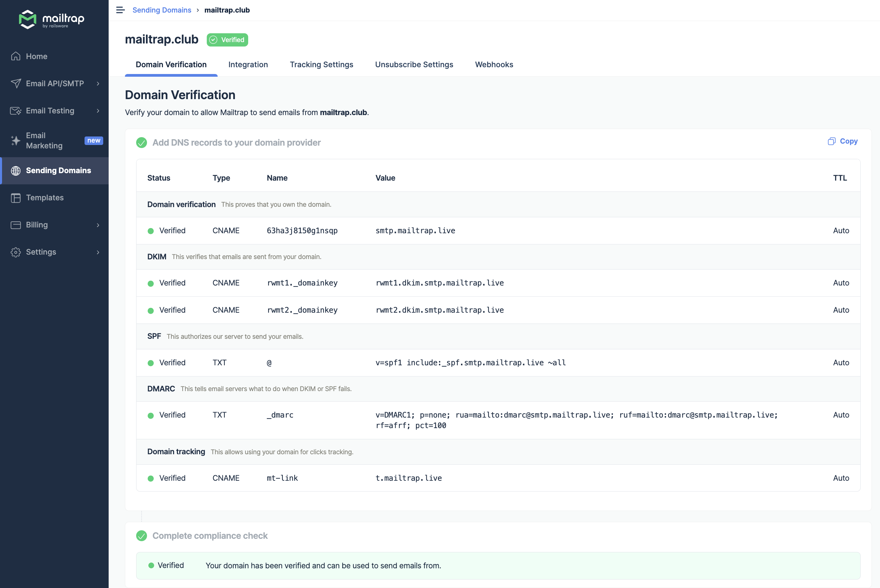Viewport: 880px width, 588px height.
Task: Click the Mailtrap logo icon in sidebar
Action: tap(26, 19)
